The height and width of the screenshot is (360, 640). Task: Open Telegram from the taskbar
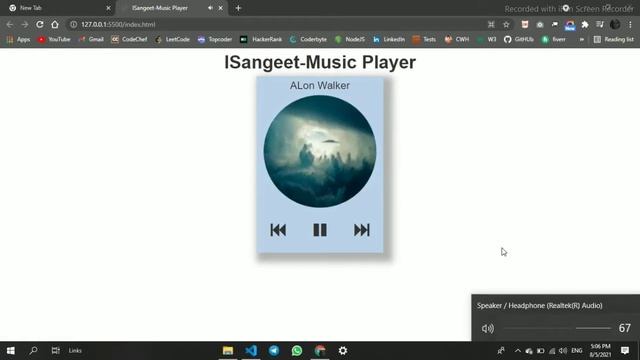(x=274, y=351)
